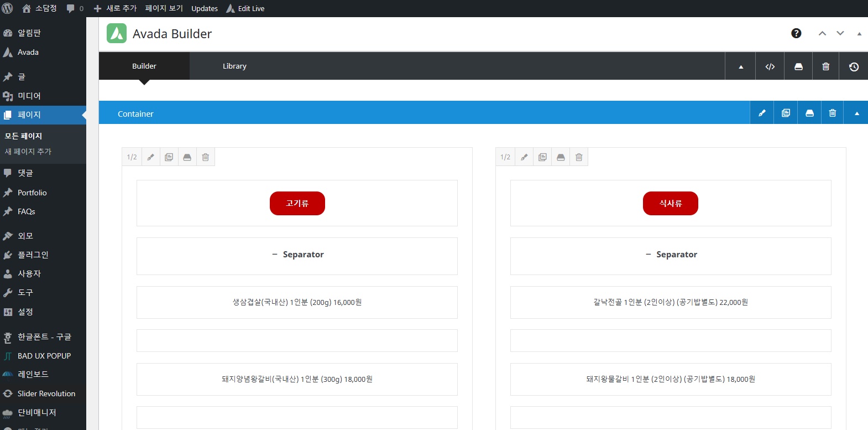This screenshot has width=868, height=430.
Task: Click the WordPress logo in admin bar
Action: [x=8, y=8]
